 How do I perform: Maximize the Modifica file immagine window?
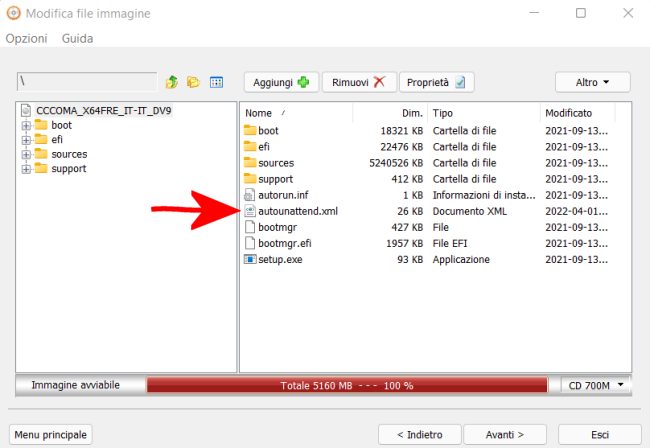point(581,13)
